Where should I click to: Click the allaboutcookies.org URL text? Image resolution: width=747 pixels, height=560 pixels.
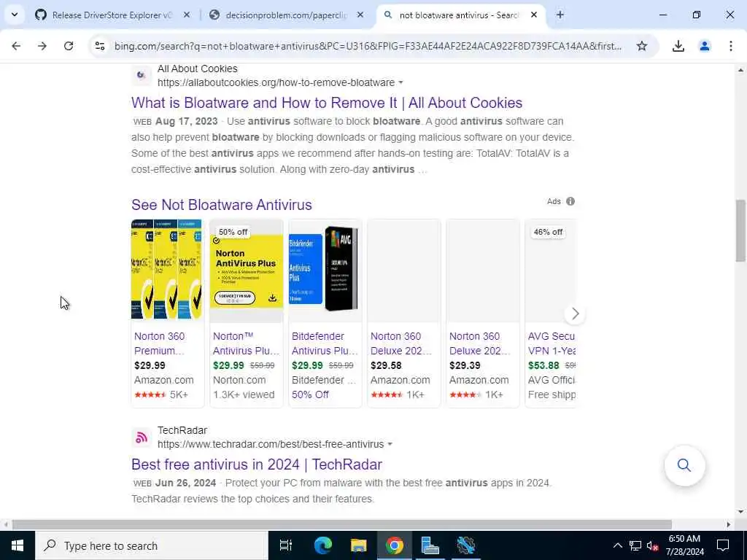point(276,82)
